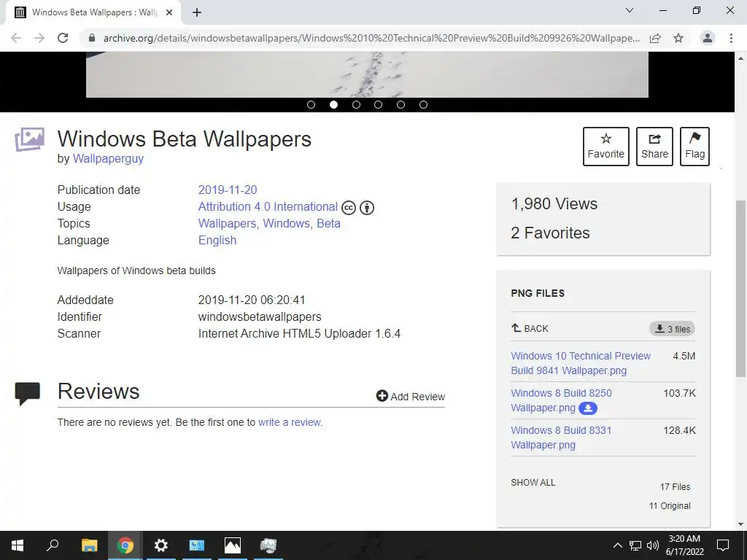Show hidden tray icons chevron
Screen dimensions: 747x560
pos(617,545)
